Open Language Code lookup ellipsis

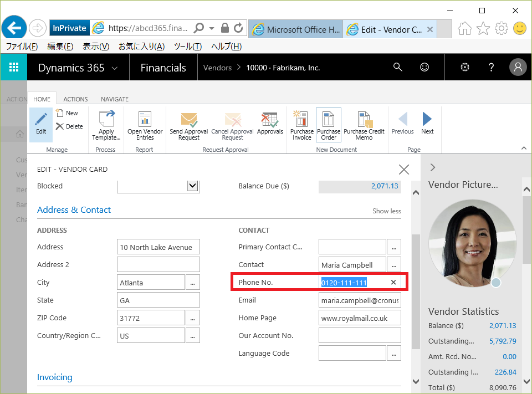point(394,354)
